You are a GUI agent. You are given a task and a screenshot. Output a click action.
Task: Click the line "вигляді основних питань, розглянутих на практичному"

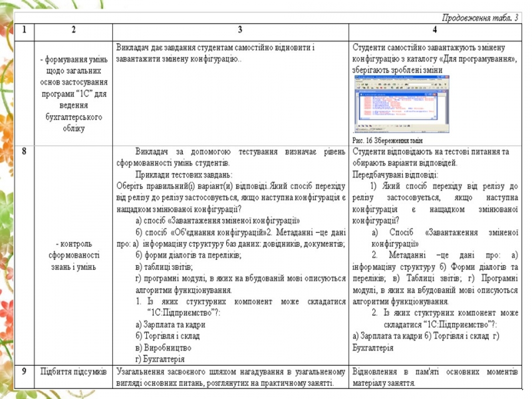pos(225,383)
